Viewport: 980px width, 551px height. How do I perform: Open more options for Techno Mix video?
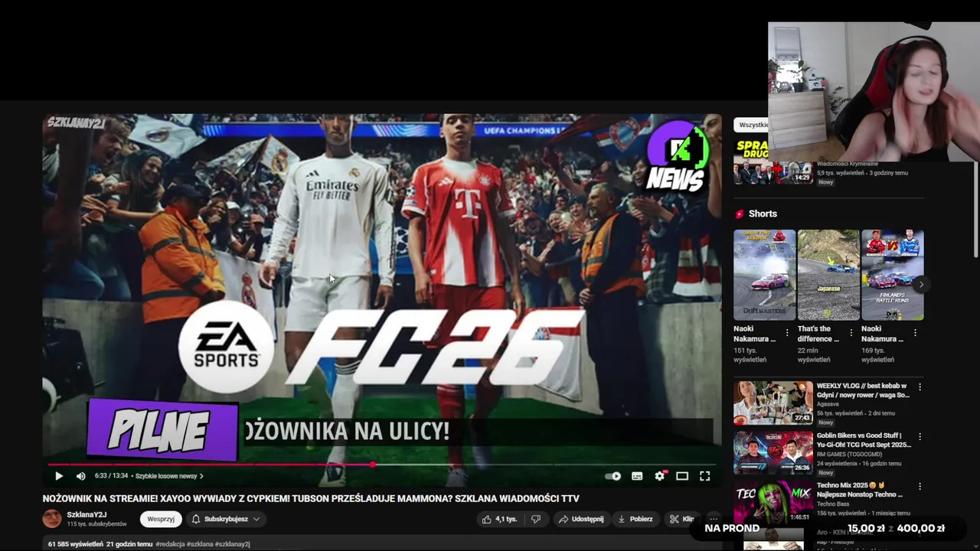(920, 487)
